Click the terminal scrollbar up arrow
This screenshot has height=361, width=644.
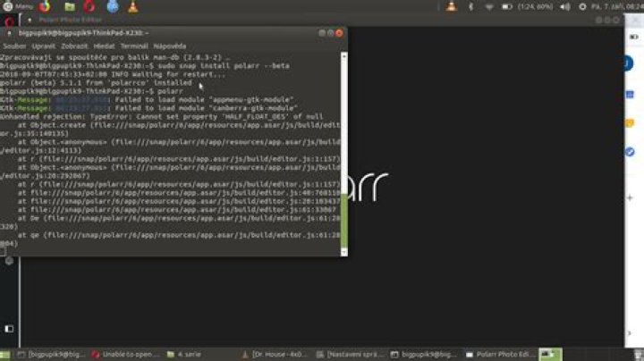pyautogui.click(x=344, y=55)
